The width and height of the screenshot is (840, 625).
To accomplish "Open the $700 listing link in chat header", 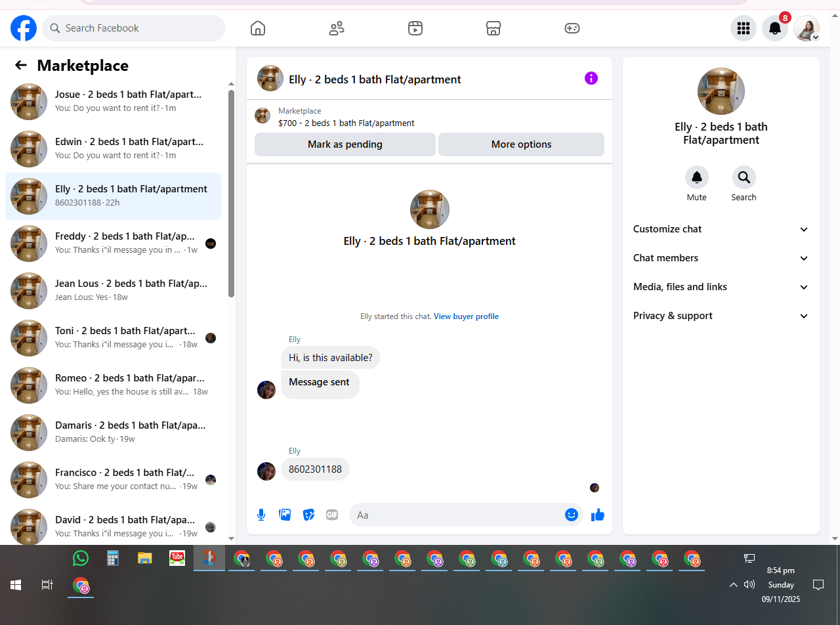I will (346, 123).
